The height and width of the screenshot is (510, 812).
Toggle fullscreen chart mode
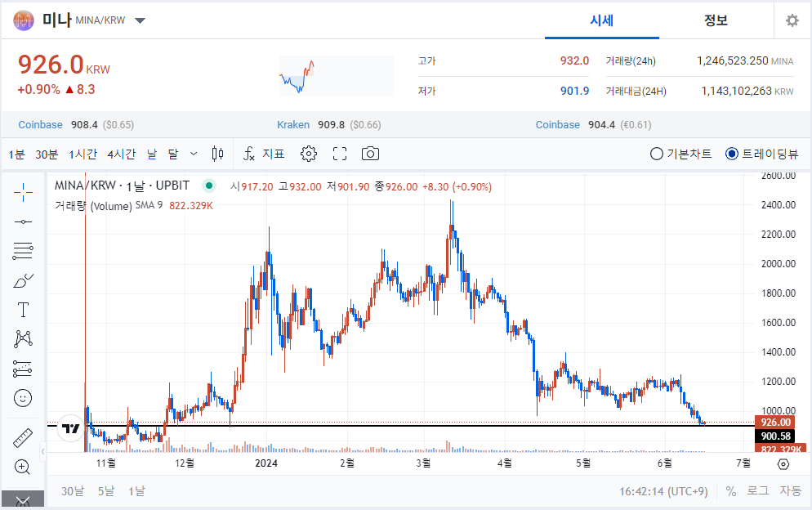tap(340, 154)
